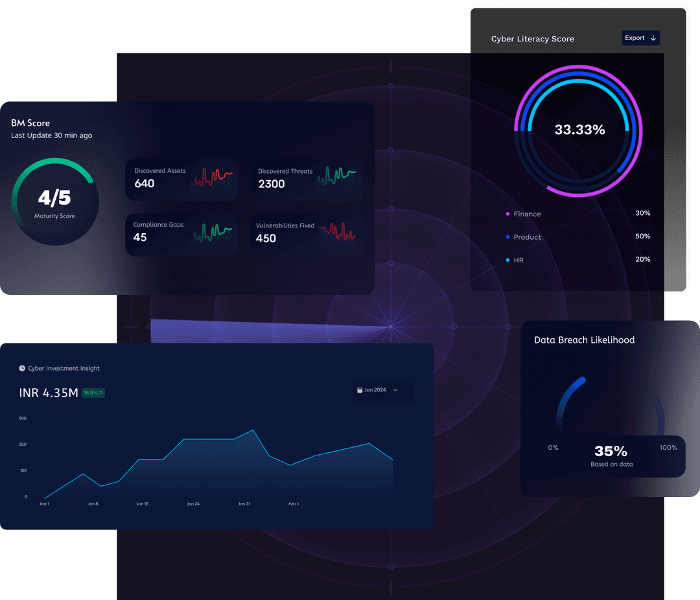Viewport: 700px width, 600px height.
Task: Click the download arrow on the Export button
Action: pyautogui.click(x=653, y=38)
